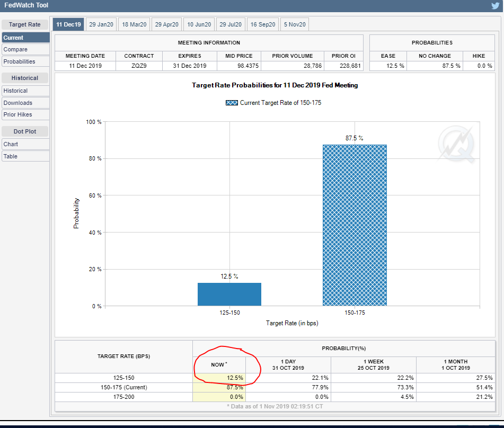Click the 0.0 % HIKE probability value
The width and height of the screenshot is (504, 428).
(x=485, y=66)
